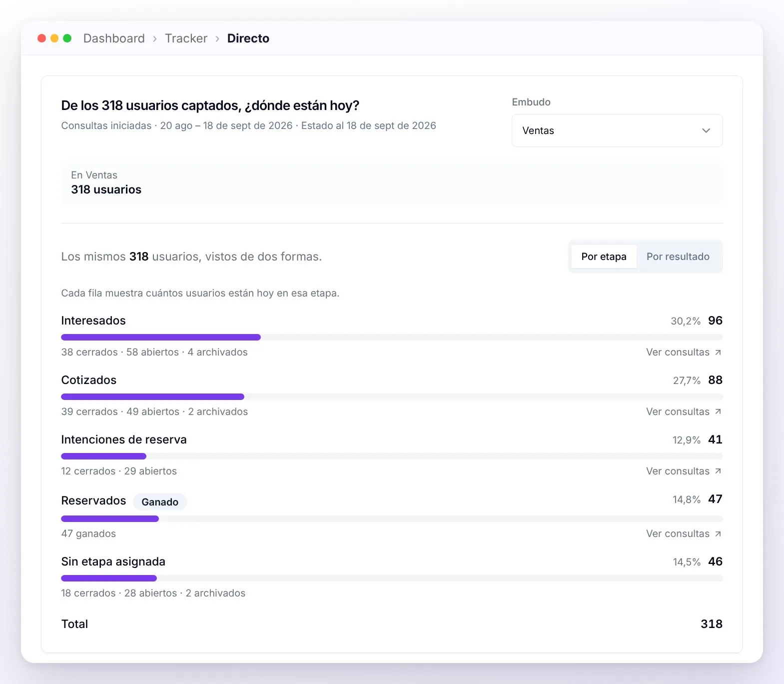Screen dimensions: 784x684
Task: Go to Tracker breadcrumb
Action: (x=186, y=38)
